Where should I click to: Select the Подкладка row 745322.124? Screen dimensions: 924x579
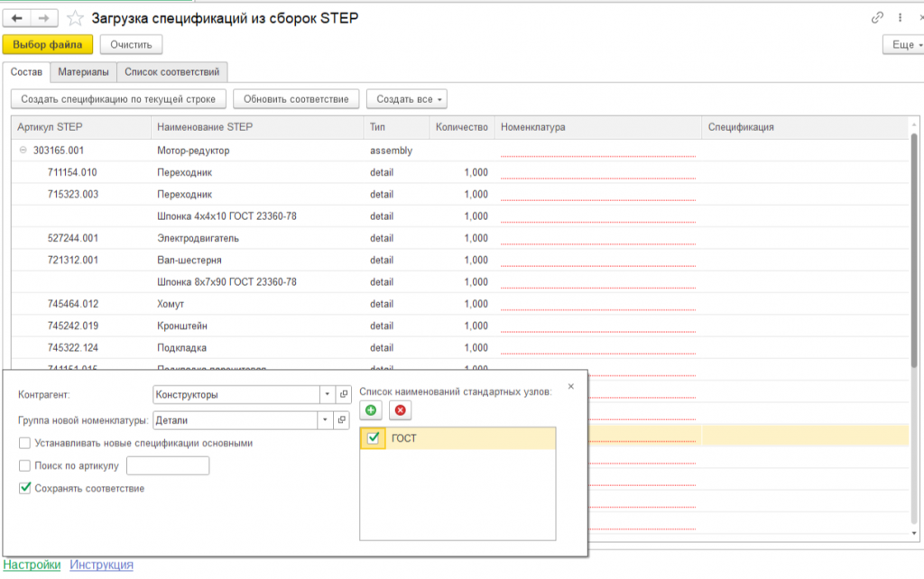pyautogui.click(x=459, y=347)
